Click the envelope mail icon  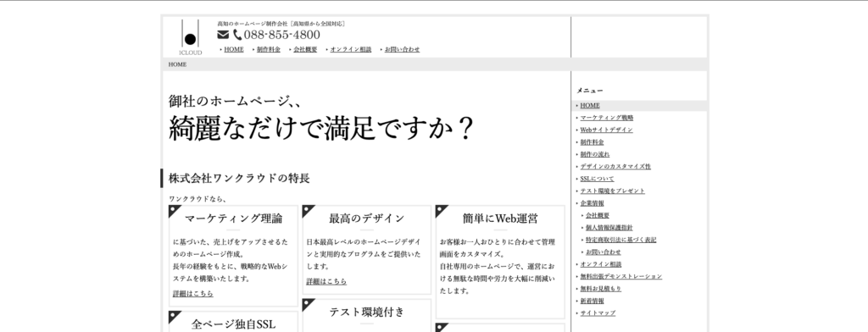coord(223,35)
